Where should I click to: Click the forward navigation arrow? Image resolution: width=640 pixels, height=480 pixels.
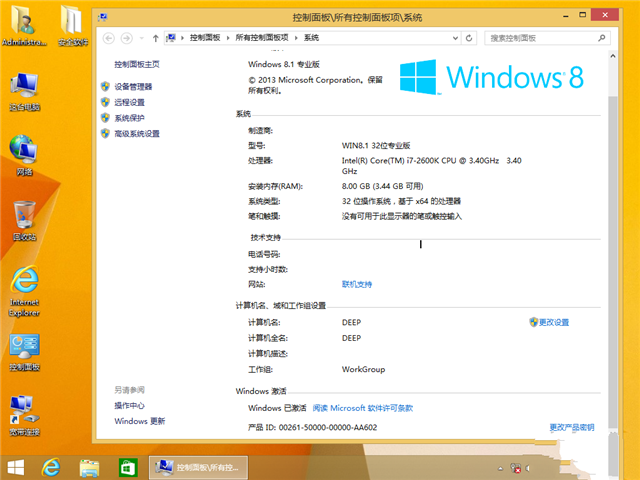[127, 38]
